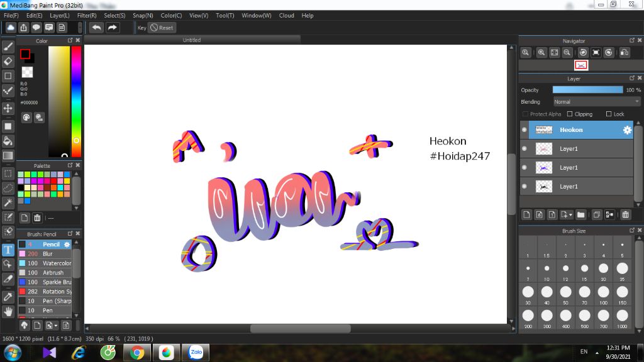Image resolution: width=644 pixels, height=362 pixels.
Task: Open the Blending mode dropdown
Action: pos(596,102)
